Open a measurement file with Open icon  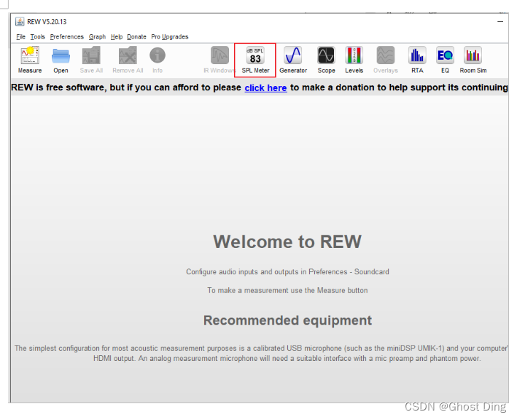61,60
